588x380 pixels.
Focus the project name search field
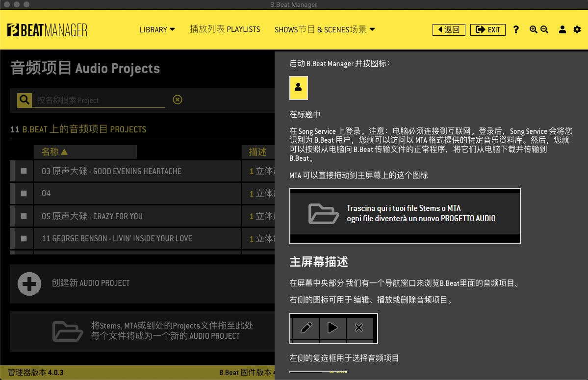coord(98,100)
